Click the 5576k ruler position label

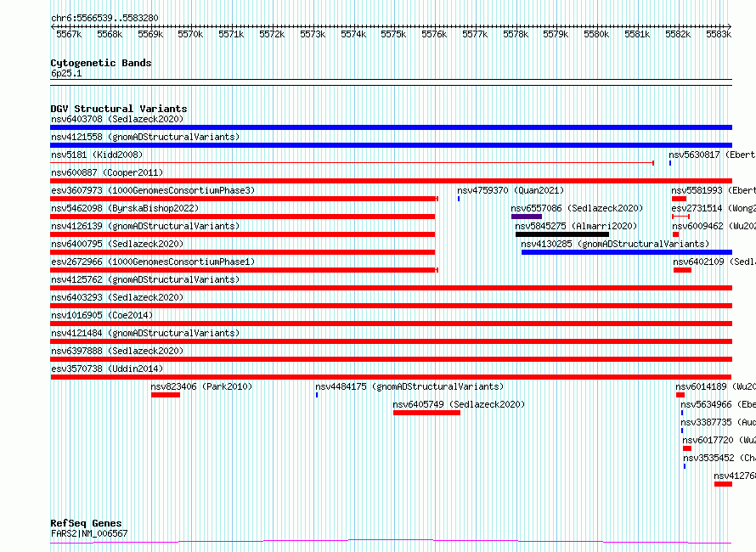pyautogui.click(x=434, y=34)
